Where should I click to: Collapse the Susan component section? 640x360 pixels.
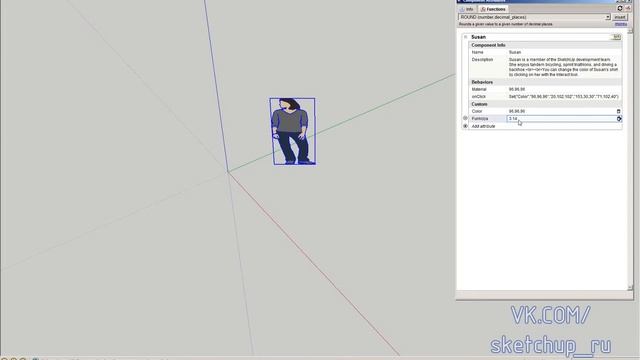click(465, 37)
